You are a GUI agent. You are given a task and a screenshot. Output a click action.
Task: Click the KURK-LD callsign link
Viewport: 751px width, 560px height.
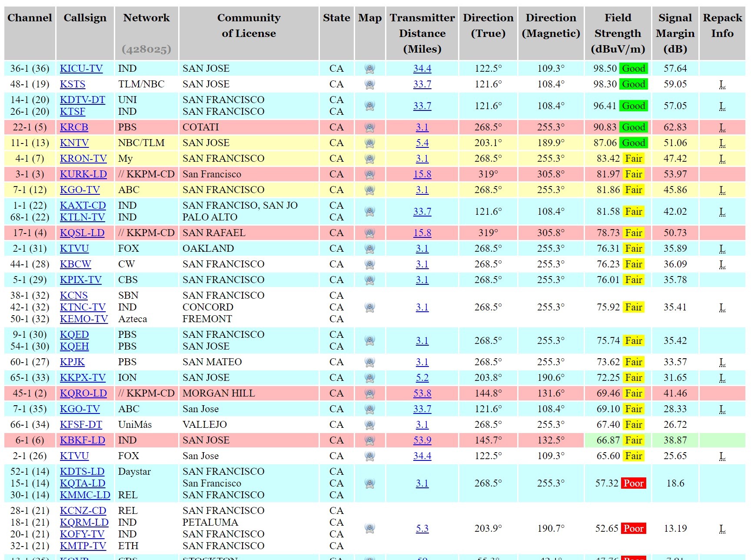[83, 174]
